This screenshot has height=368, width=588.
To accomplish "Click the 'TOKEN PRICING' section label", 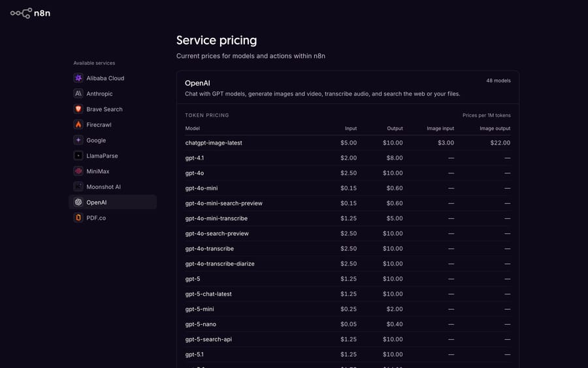I will (x=206, y=115).
